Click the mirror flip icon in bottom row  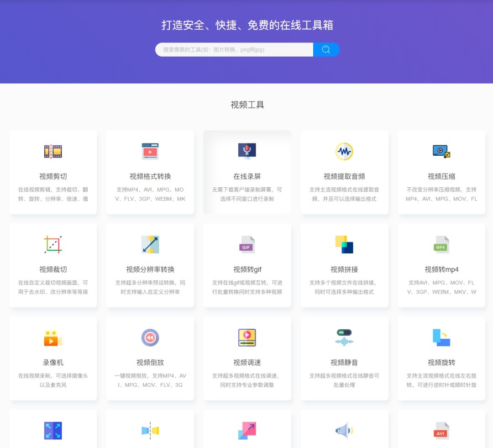(150, 431)
